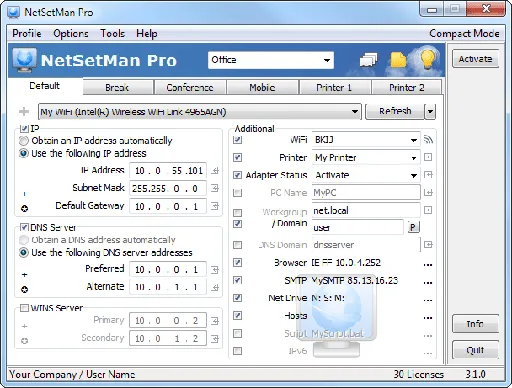Open the profiles overview windows icon

click(x=368, y=60)
